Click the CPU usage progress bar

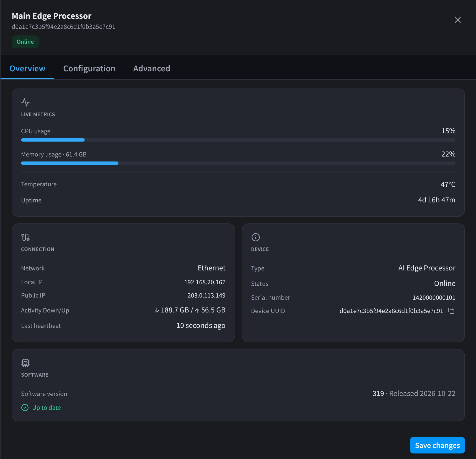click(238, 140)
